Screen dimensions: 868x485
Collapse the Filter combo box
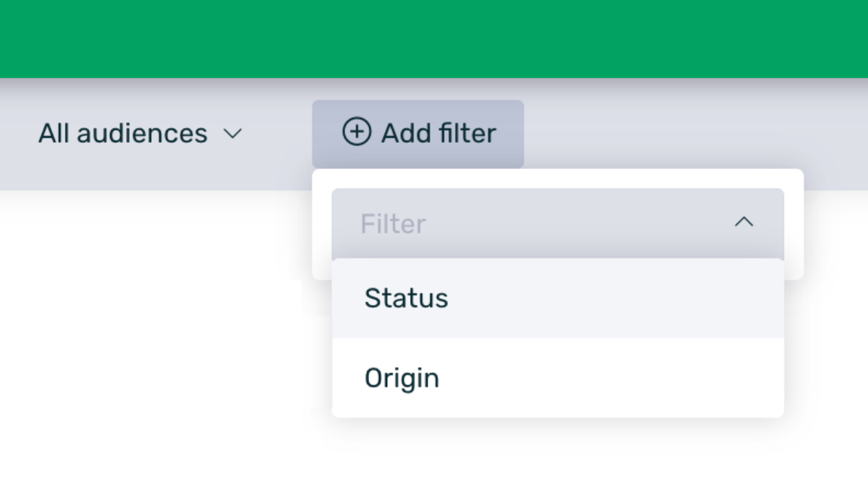pos(744,222)
